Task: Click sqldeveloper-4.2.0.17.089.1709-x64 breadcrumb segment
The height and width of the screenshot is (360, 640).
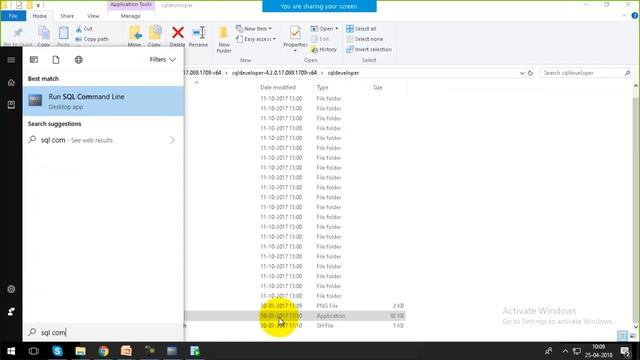Action: click(274, 73)
